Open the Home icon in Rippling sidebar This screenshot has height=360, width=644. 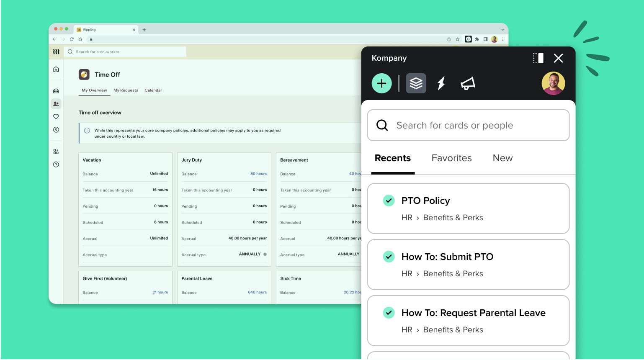[x=56, y=69]
